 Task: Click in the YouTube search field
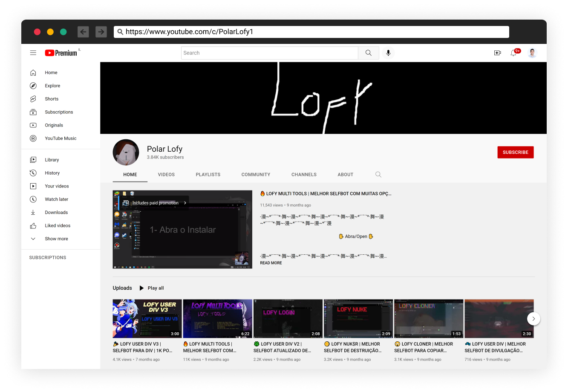(270, 53)
